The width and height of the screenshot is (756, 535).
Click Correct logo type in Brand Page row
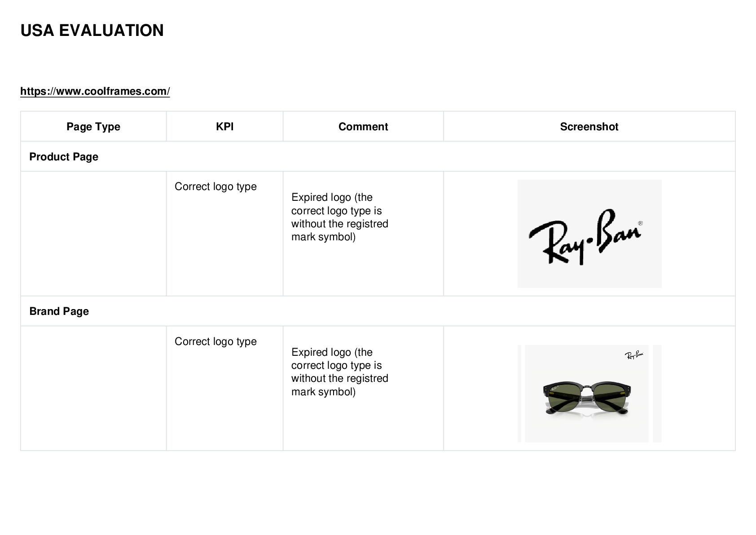coord(215,341)
